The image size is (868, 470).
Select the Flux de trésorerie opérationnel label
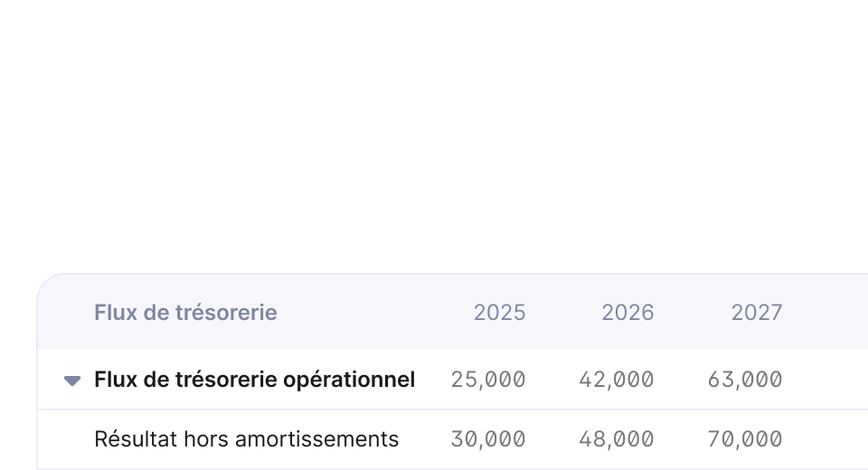254,380
